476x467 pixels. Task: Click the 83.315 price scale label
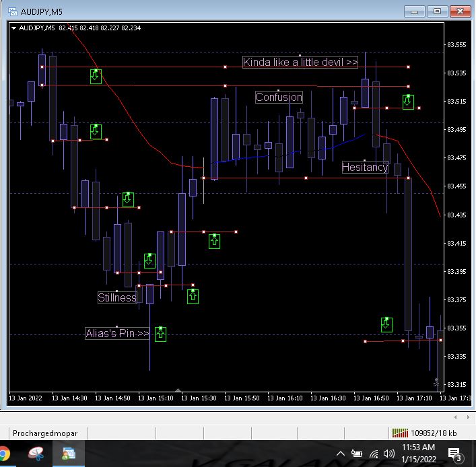[456, 385]
